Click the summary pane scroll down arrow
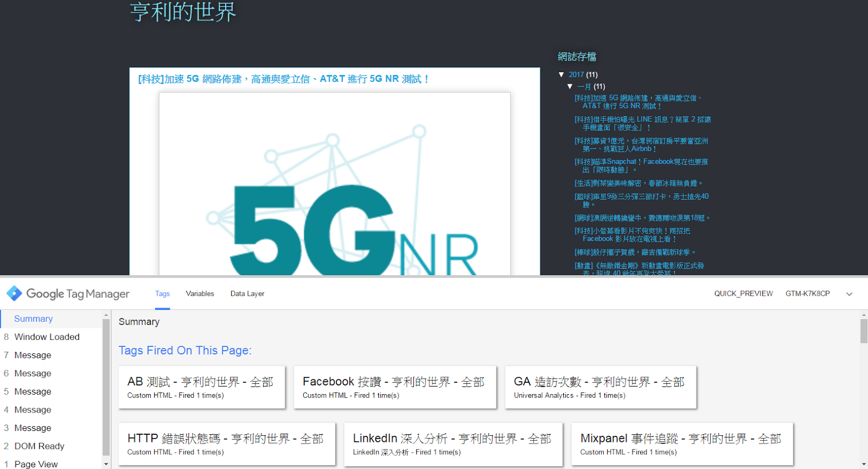The width and height of the screenshot is (868, 469). click(864, 465)
